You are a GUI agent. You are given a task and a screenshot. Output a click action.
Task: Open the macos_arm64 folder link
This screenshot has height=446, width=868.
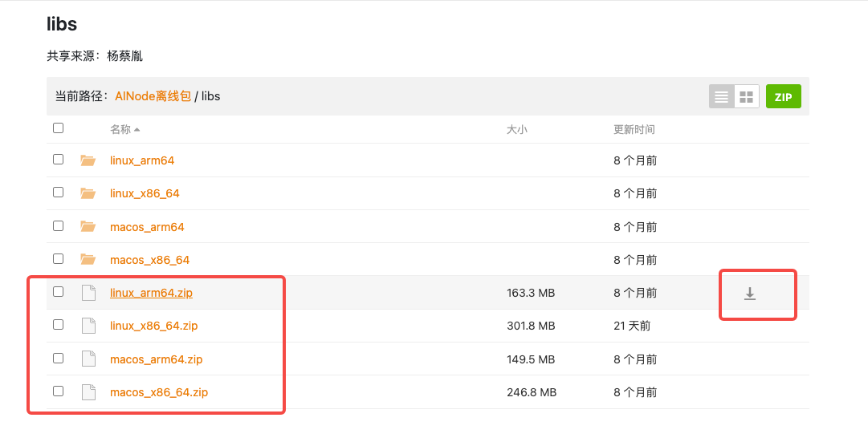tap(147, 227)
